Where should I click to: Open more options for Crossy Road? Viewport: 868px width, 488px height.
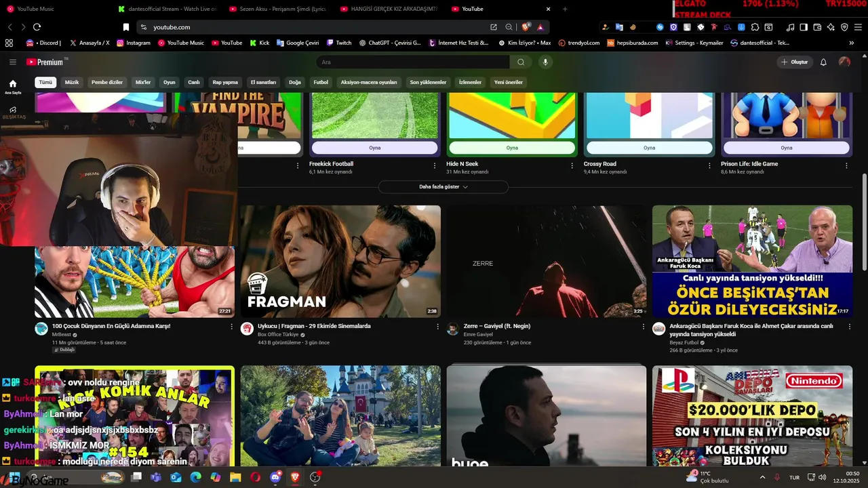coord(709,165)
